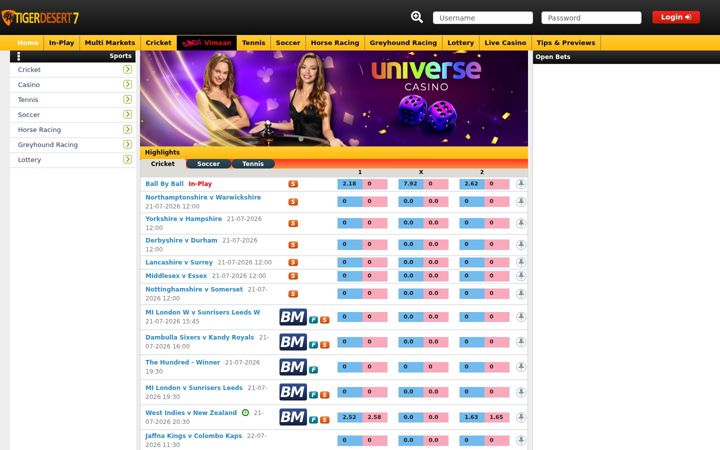Screen dimensions: 720x450
Task: Pin the Nottinghamshire v Somerset match
Action: point(521,294)
